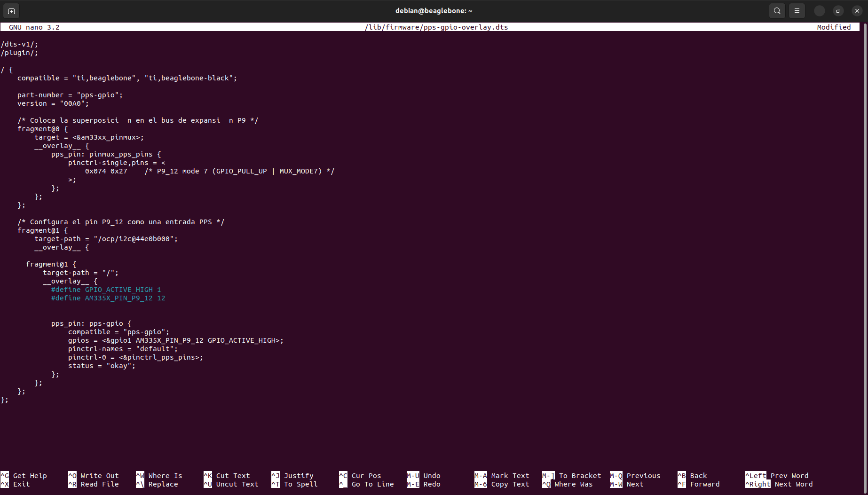Screen dimensions: 868x495
Task: Click the Modified status indicator
Action: pyautogui.click(x=834, y=27)
